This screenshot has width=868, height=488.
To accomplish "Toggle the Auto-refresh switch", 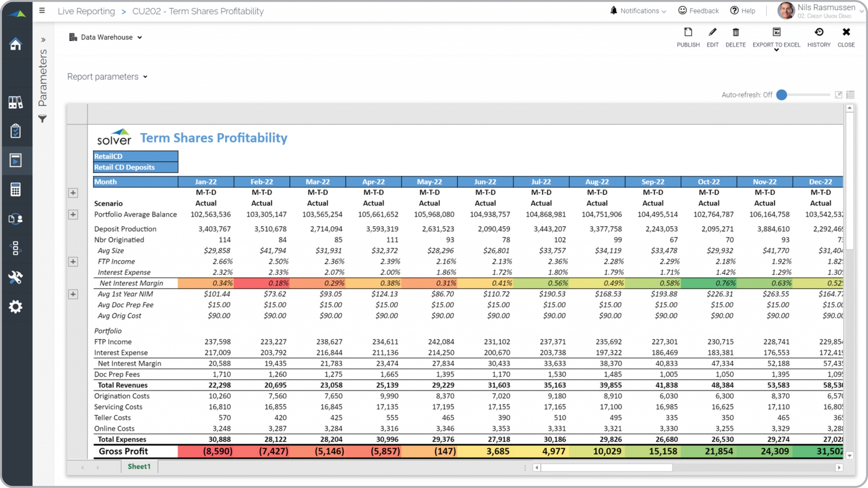I will coord(782,95).
